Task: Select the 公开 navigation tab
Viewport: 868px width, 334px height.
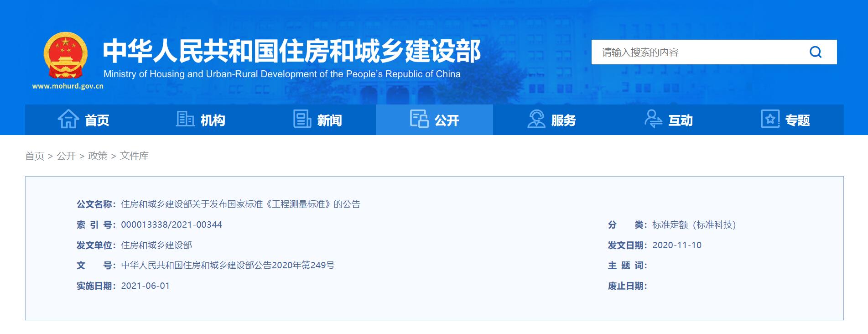Action: (434, 120)
